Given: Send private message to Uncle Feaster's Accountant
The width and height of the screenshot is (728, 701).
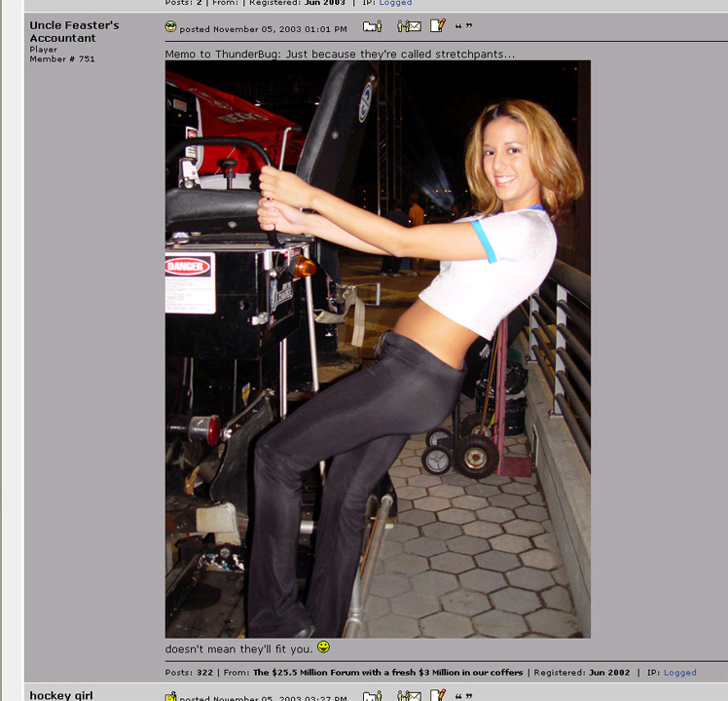Looking at the screenshot, I should 409,26.
